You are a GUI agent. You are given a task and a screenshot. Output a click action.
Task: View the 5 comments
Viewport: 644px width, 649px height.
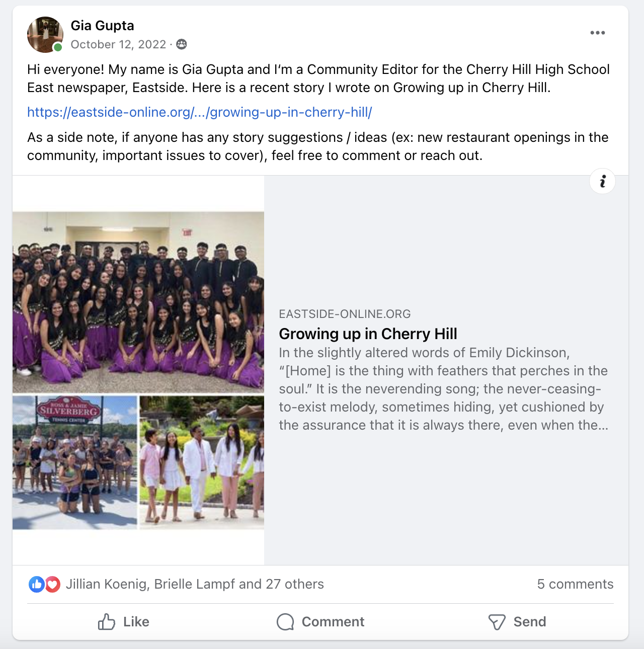[575, 584]
